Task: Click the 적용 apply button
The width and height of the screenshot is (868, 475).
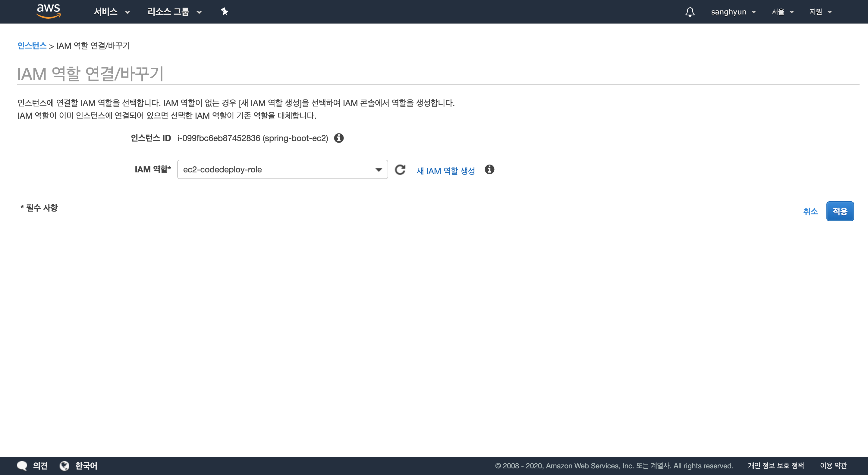Action: [x=840, y=211]
